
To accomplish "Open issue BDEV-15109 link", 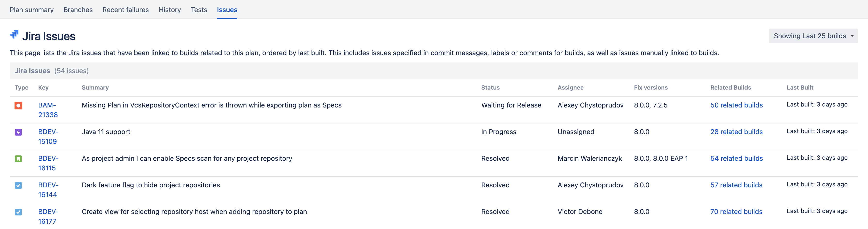I will [x=48, y=137].
